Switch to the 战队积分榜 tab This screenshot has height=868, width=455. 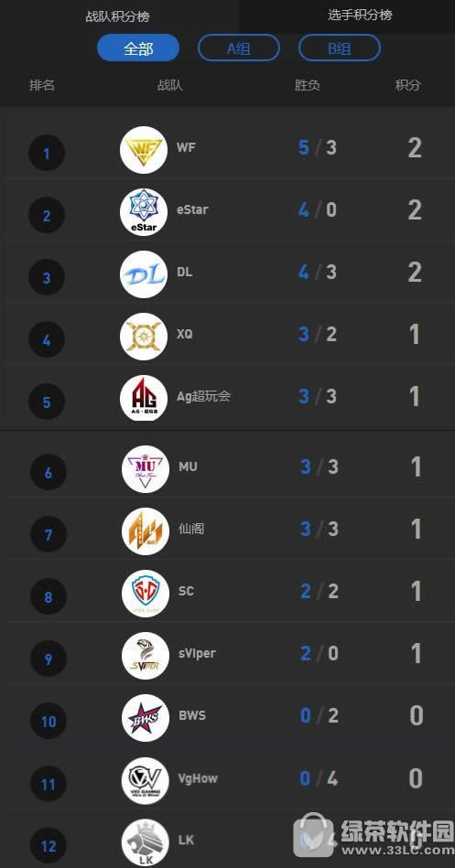(117, 16)
